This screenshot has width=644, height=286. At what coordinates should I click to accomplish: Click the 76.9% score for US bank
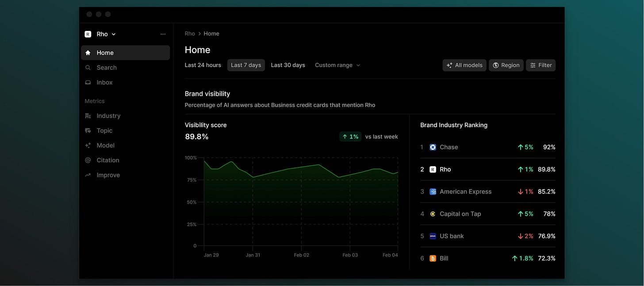547,236
